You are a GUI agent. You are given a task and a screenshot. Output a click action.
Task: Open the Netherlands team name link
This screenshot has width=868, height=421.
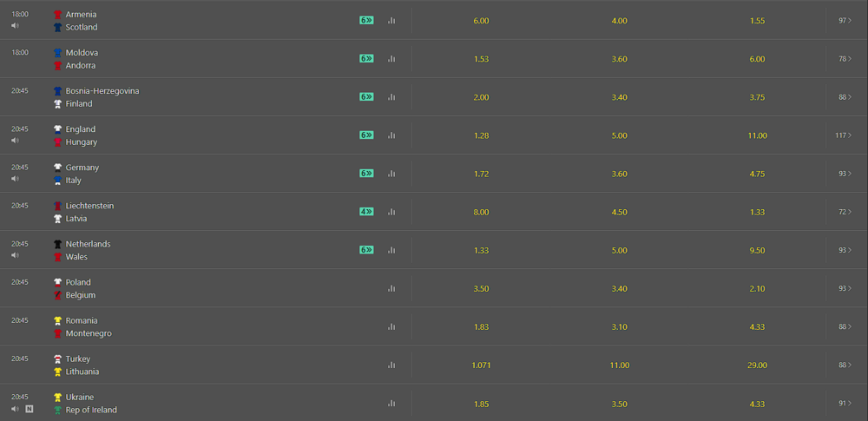88,244
